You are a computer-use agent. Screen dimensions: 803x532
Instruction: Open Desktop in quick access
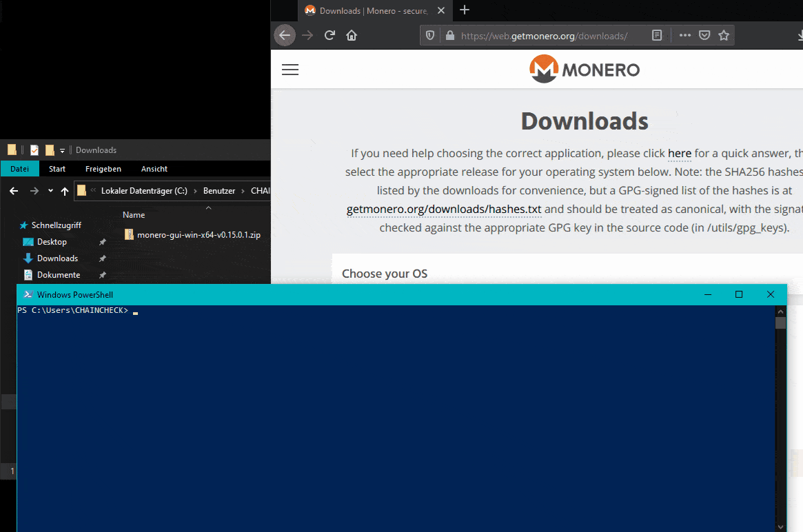45,242
